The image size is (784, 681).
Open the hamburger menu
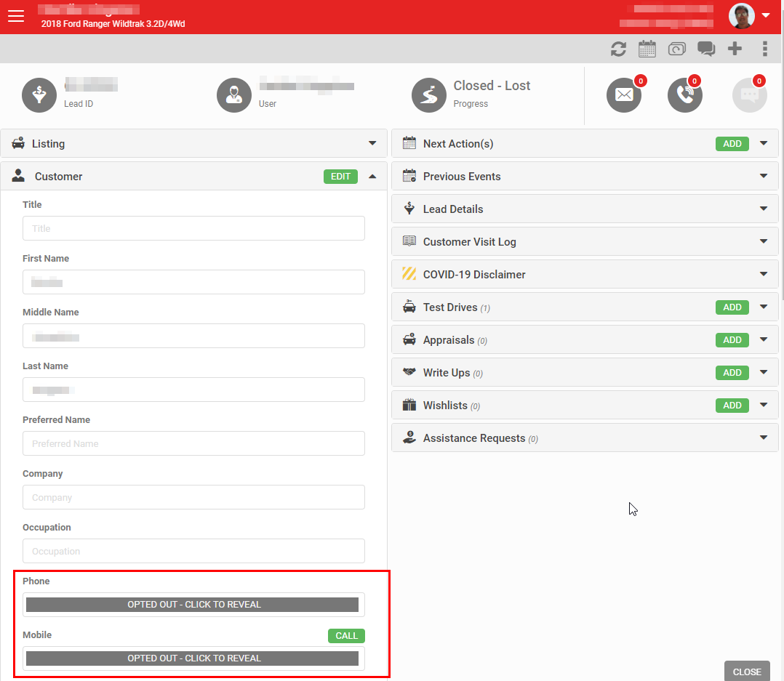tap(16, 16)
